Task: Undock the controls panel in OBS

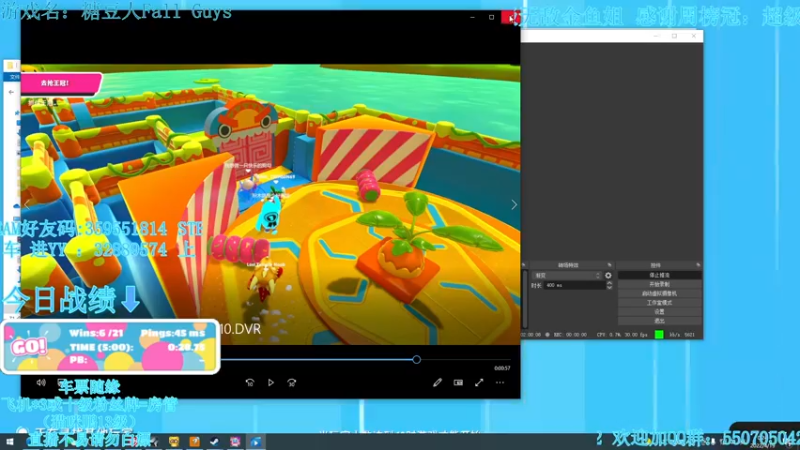Action: tap(698, 265)
